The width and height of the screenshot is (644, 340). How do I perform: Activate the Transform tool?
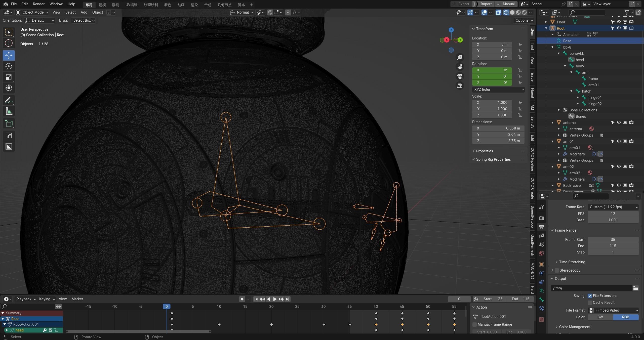[9, 88]
